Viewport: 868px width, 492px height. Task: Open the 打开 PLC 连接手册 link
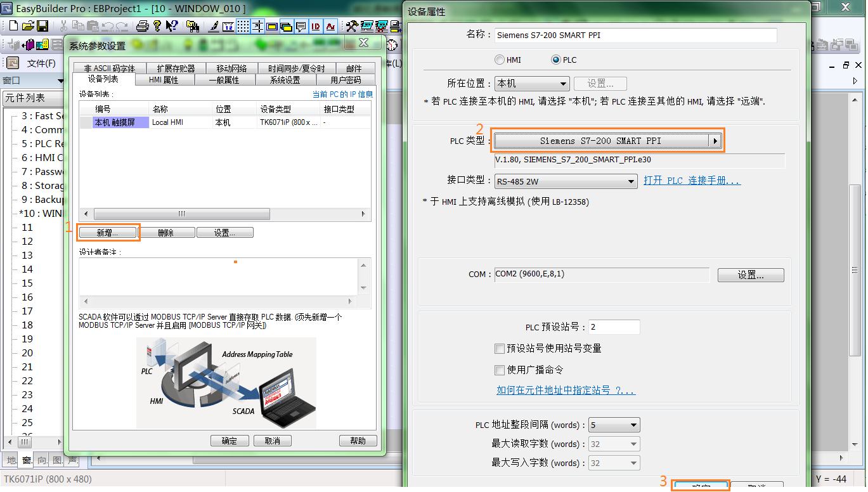point(692,181)
